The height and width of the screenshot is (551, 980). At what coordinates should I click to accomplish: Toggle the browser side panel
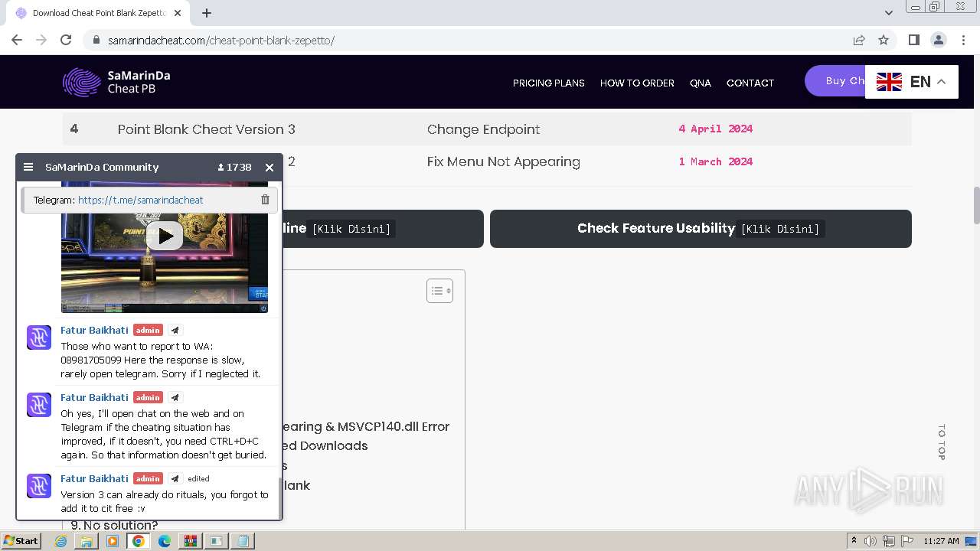(x=913, y=40)
